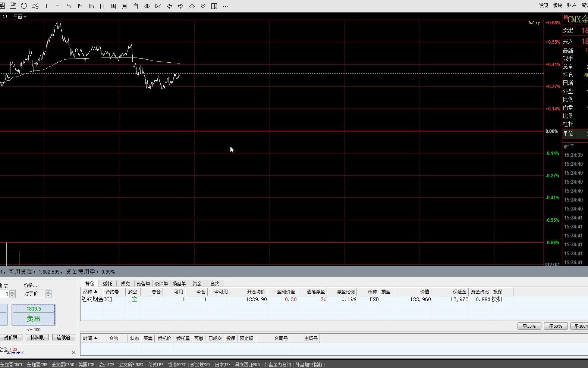Click the right arrow navigation icon
This screenshot has height=368, width=588.
coord(180,6)
